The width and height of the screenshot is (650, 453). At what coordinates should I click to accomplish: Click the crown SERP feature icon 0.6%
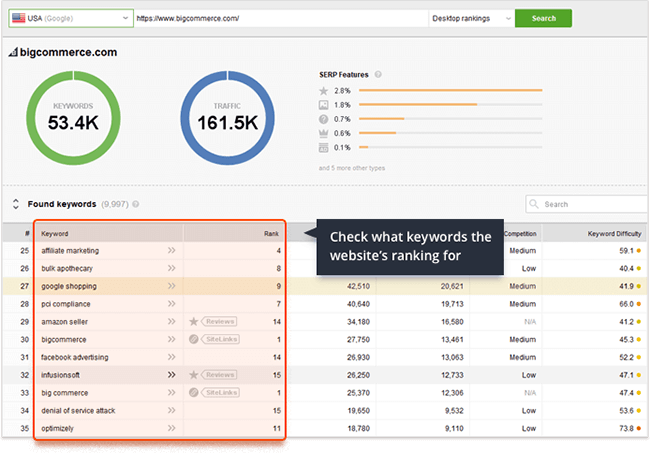[323, 133]
